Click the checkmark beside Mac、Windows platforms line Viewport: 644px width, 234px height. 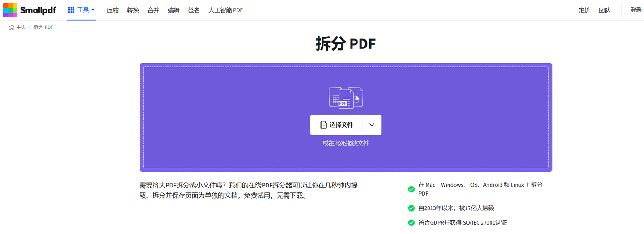(411, 189)
